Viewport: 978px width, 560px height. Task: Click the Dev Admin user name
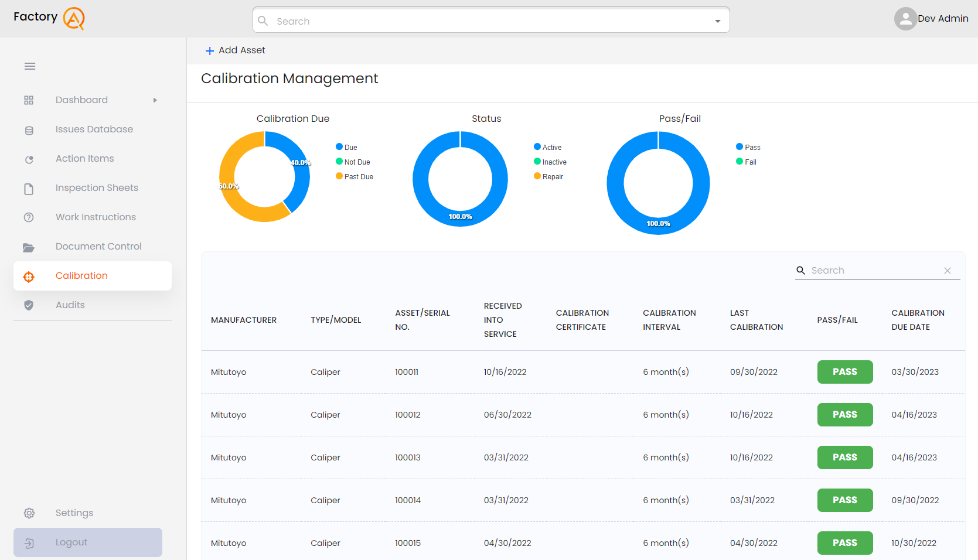click(943, 19)
